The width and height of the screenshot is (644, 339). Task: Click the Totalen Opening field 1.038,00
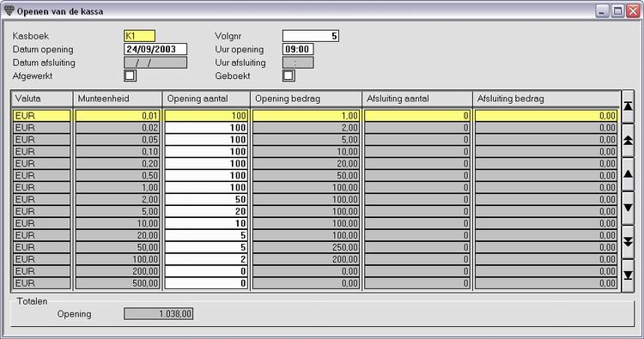(158, 314)
